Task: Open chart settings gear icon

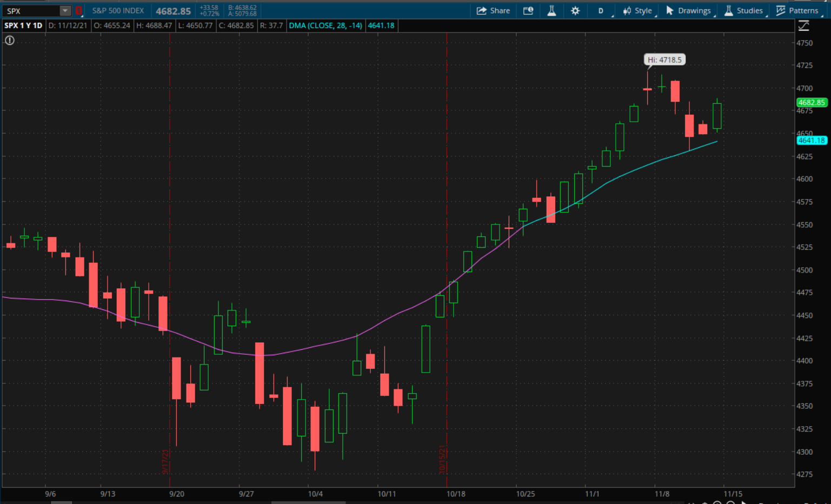Action: (575, 11)
